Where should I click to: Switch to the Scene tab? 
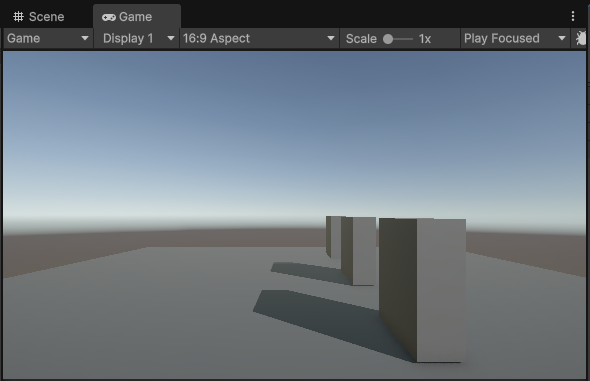[x=39, y=17]
